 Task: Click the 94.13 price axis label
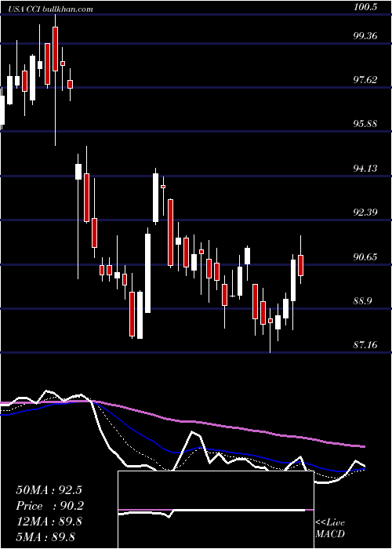click(365, 169)
